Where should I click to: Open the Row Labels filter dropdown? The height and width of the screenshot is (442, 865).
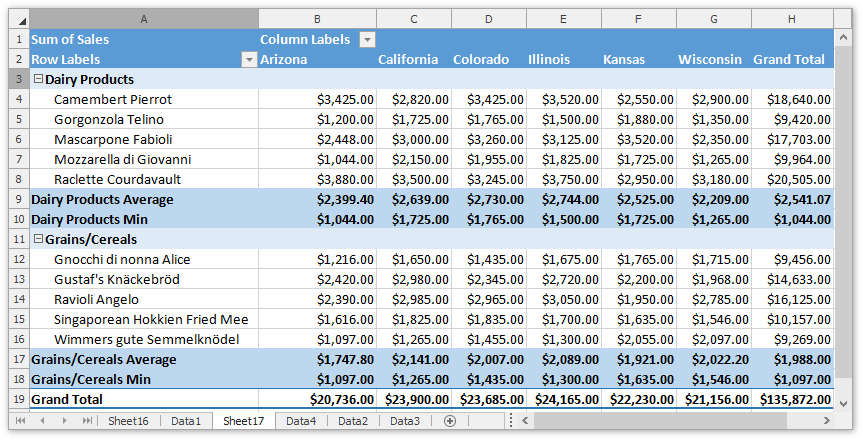(x=249, y=60)
